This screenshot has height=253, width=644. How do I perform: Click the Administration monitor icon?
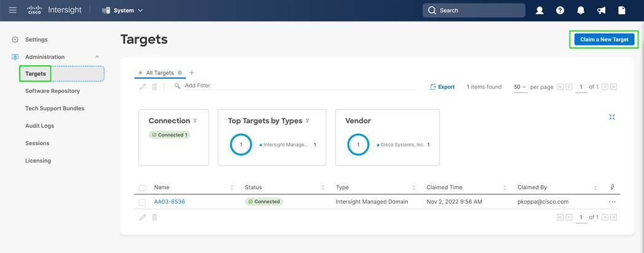[15, 57]
